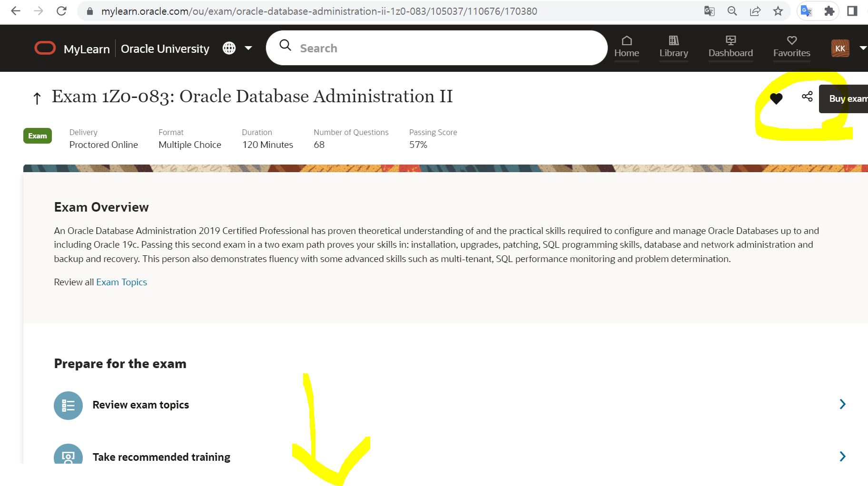Click the browser share page icon
This screenshot has height=486, width=868.
click(x=755, y=11)
